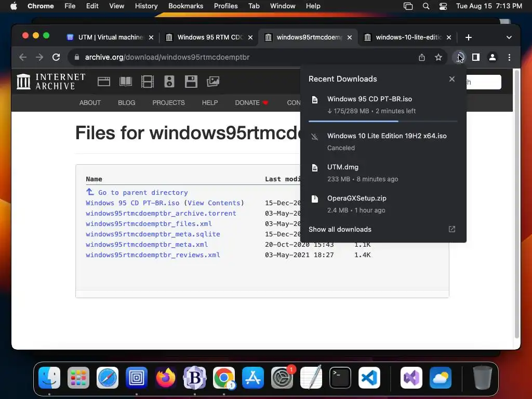Click the Windows 95 CD PT-BR.iso file icon in downloads

point(315,99)
